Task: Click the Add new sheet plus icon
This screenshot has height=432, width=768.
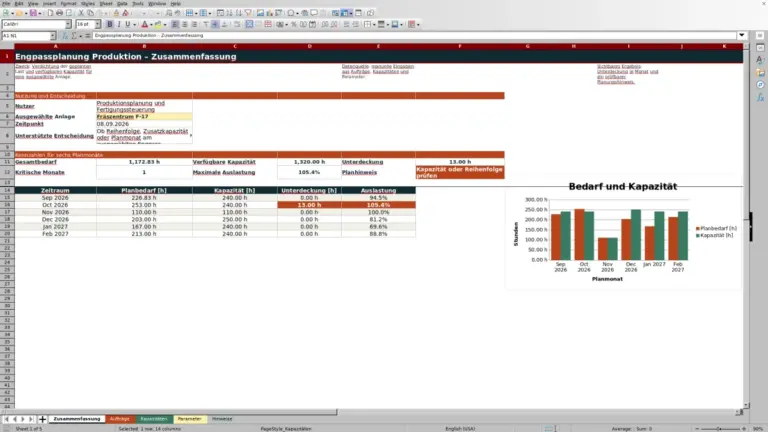Action: [x=42, y=419]
